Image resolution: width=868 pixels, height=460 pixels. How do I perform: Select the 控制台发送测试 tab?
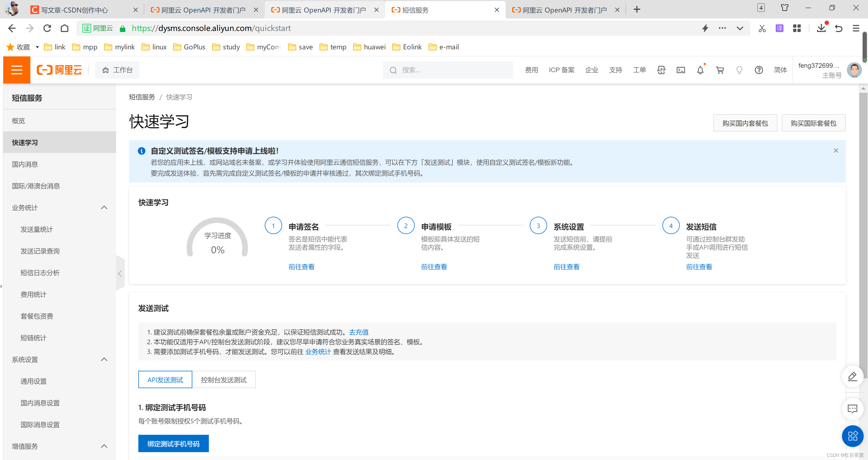[x=224, y=380]
